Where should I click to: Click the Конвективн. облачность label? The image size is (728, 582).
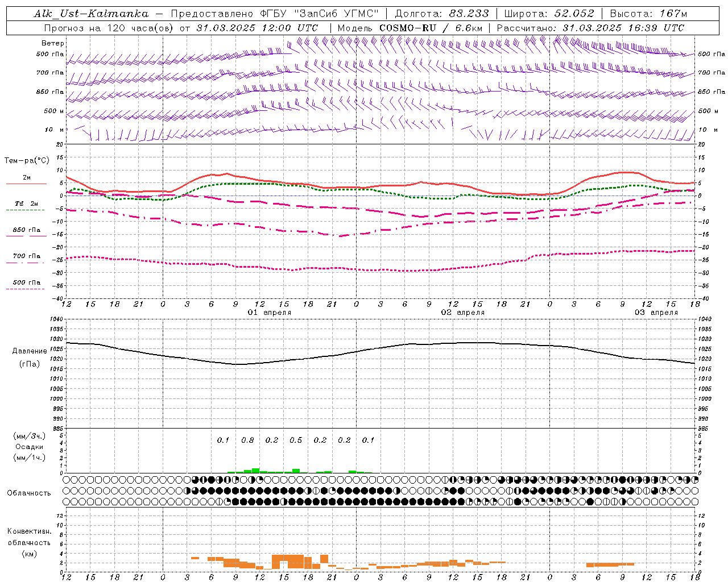pos(29,537)
